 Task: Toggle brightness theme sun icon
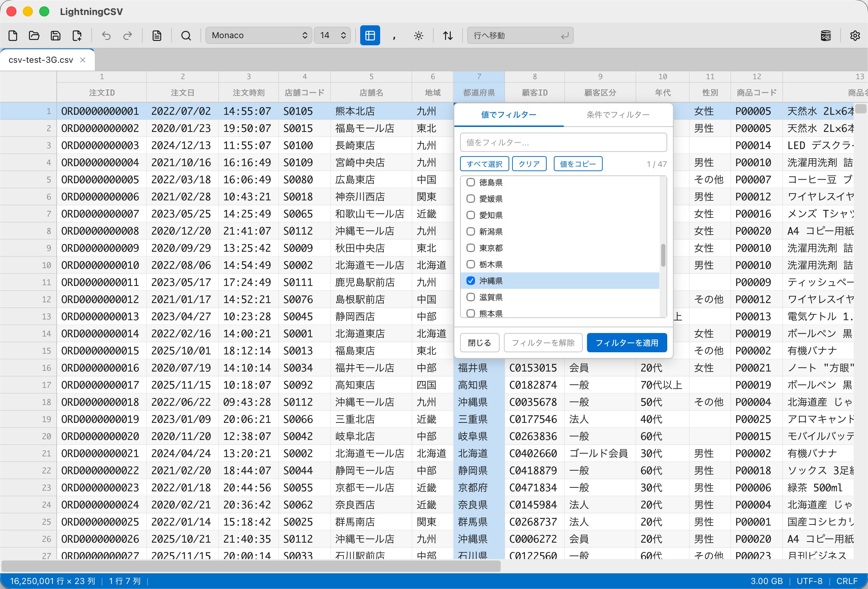[x=419, y=36]
